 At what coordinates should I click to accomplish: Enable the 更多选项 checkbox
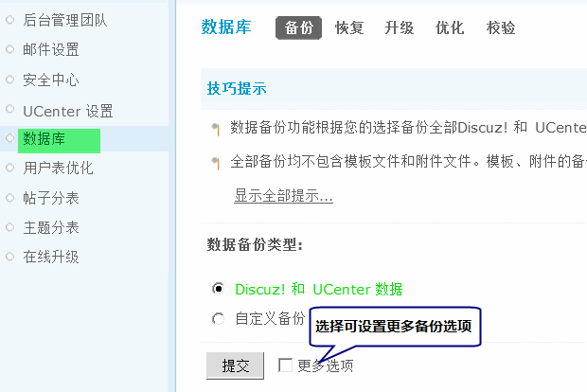(285, 365)
